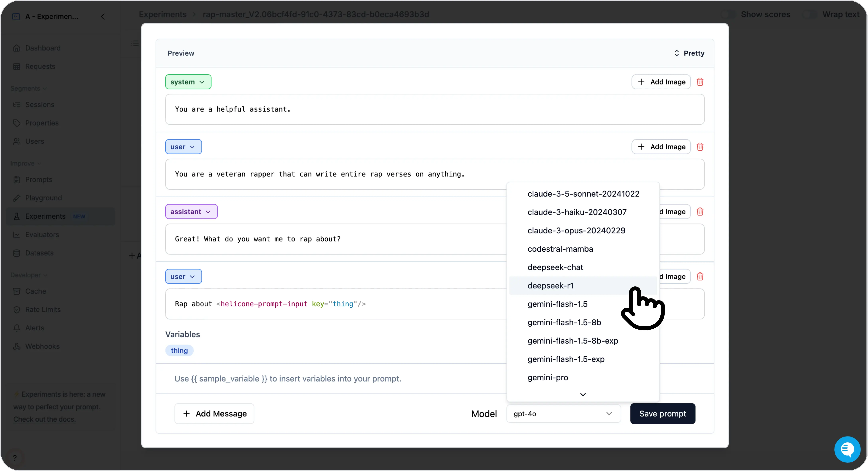
Task: Open the first user role dropdown
Action: click(x=183, y=147)
